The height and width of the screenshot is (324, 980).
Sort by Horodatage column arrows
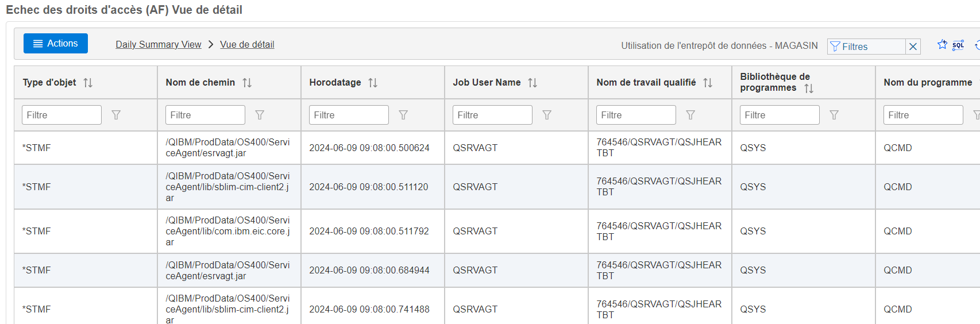[x=373, y=83]
